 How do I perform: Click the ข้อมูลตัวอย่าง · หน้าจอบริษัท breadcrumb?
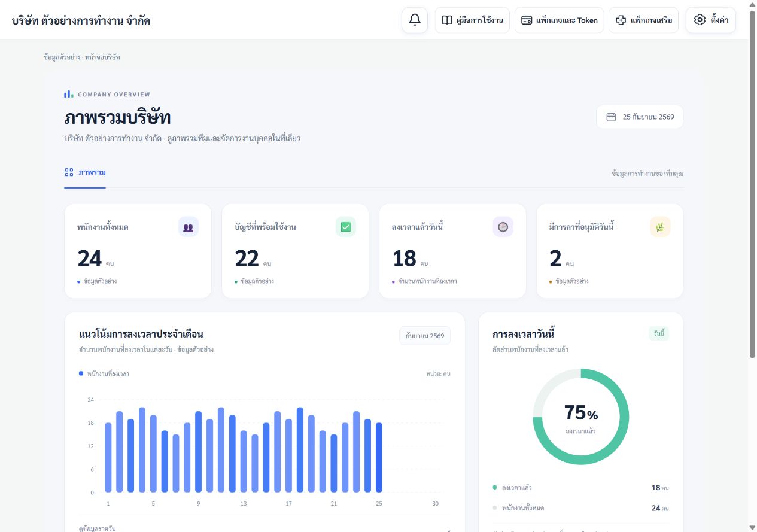pos(82,57)
